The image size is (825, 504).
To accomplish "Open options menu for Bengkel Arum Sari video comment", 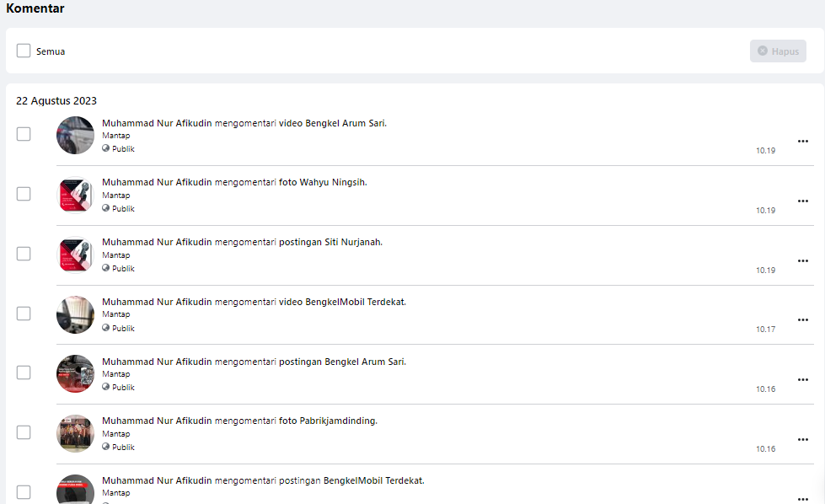I will (x=802, y=141).
